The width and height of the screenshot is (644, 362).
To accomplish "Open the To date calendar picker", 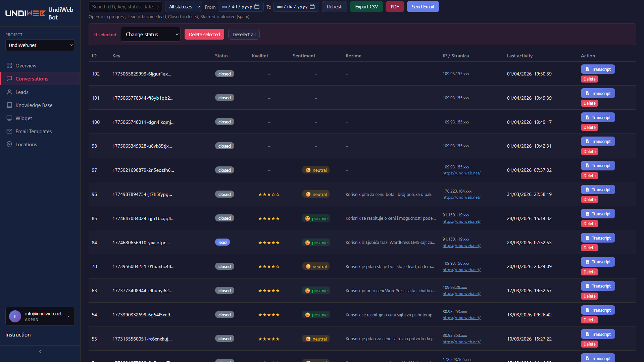I will [x=312, y=6].
